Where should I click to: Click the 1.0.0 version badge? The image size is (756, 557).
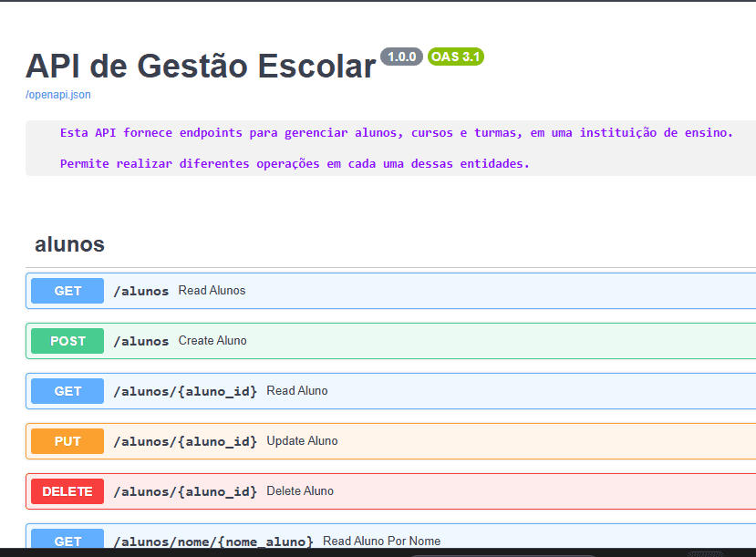(x=401, y=57)
